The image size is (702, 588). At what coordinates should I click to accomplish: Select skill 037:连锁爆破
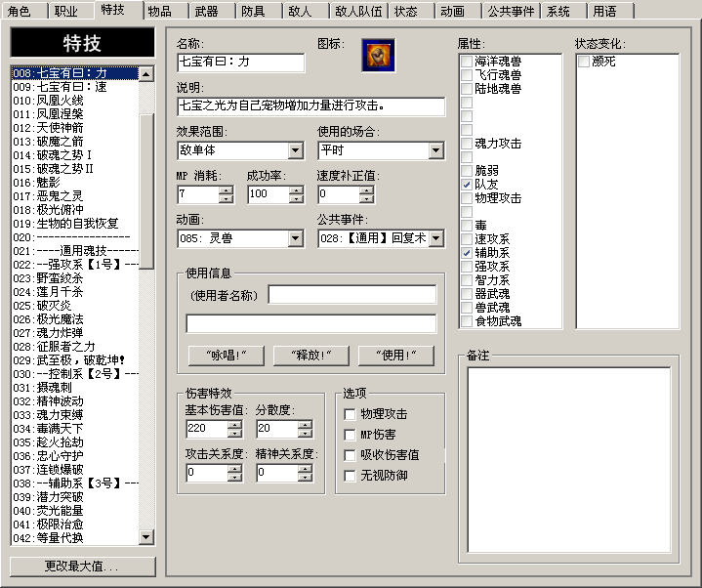pos(75,470)
